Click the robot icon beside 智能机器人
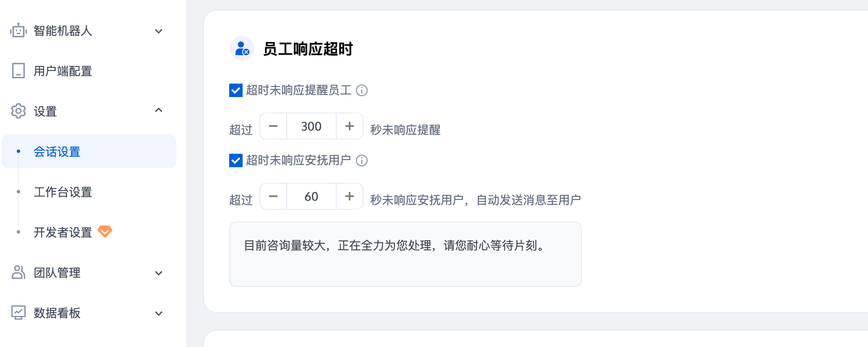The width and height of the screenshot is (868, 347). [x=18, y=31]
